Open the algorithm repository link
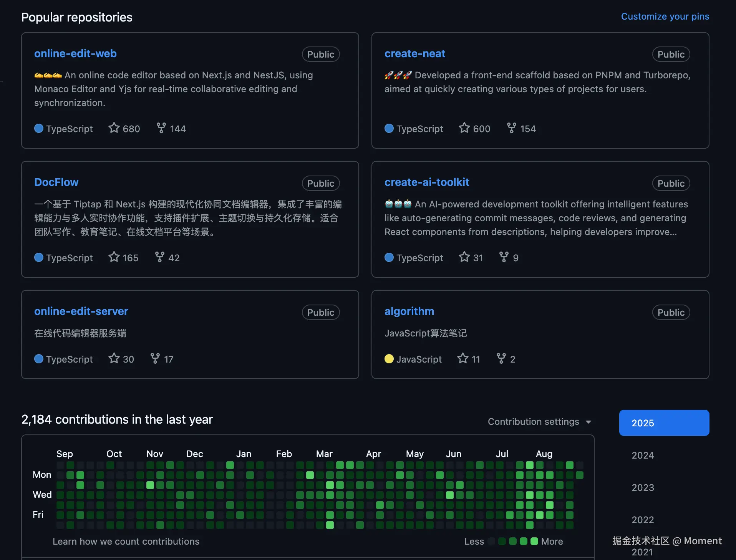Screen dimensions: 736x560 click(x=409, y=311)
